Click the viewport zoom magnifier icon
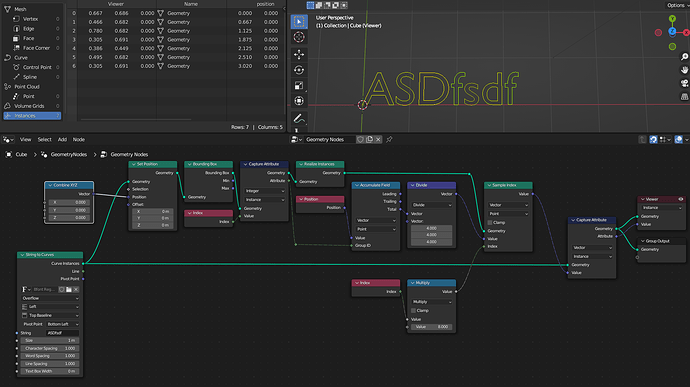The image size is (690, 387). pyautogui.click(x=684, y=57)
